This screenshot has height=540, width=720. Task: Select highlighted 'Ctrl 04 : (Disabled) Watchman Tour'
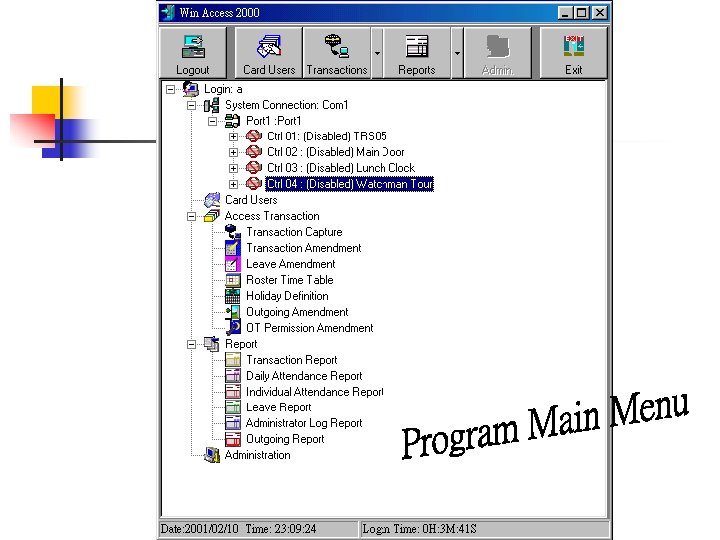pyautogui.click(x=349, y=184)
